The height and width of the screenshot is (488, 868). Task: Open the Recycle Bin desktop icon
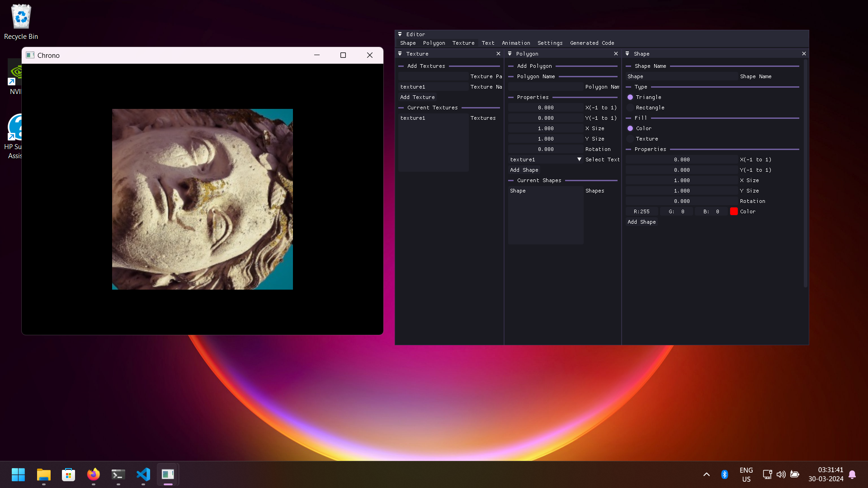pos(21,22)
